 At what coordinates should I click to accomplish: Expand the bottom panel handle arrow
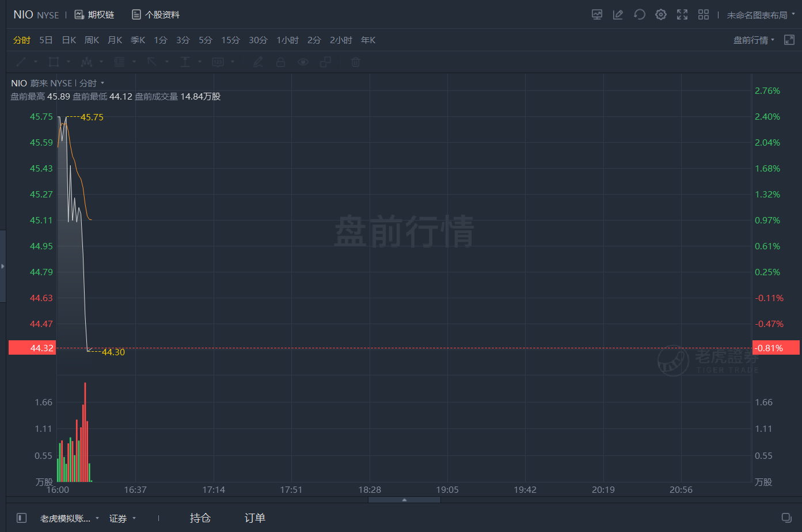[404, 500]
